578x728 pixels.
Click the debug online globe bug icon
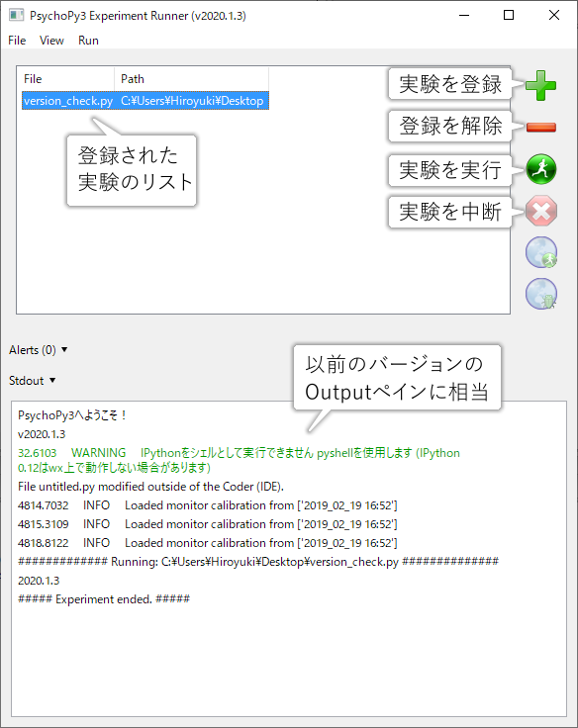[541, 294]
